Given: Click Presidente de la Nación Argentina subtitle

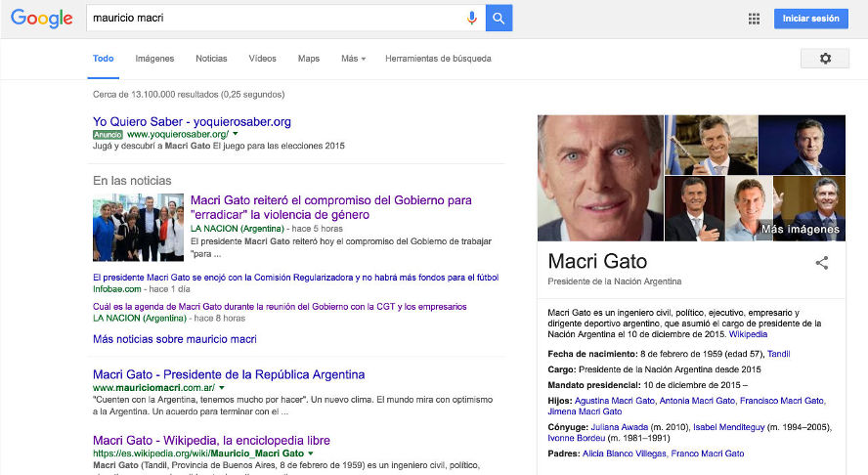Looking at the screenshot, I should tap(615, 281).
